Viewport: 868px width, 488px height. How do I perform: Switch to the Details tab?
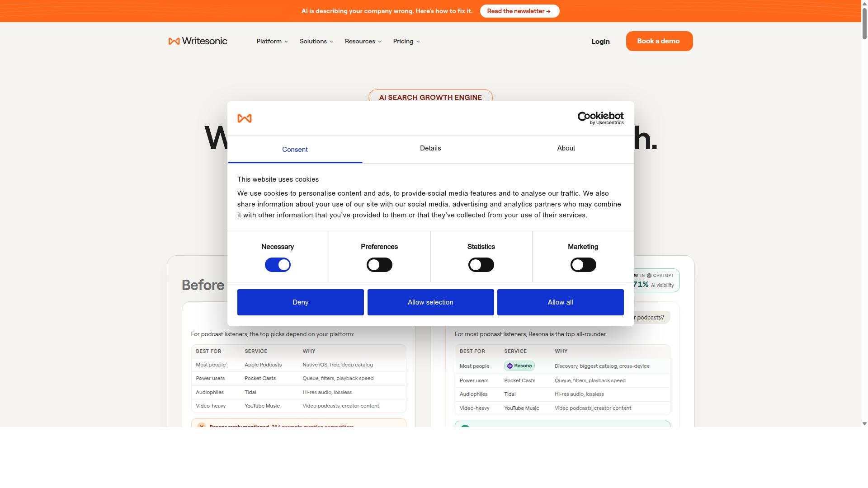[430, 148]
